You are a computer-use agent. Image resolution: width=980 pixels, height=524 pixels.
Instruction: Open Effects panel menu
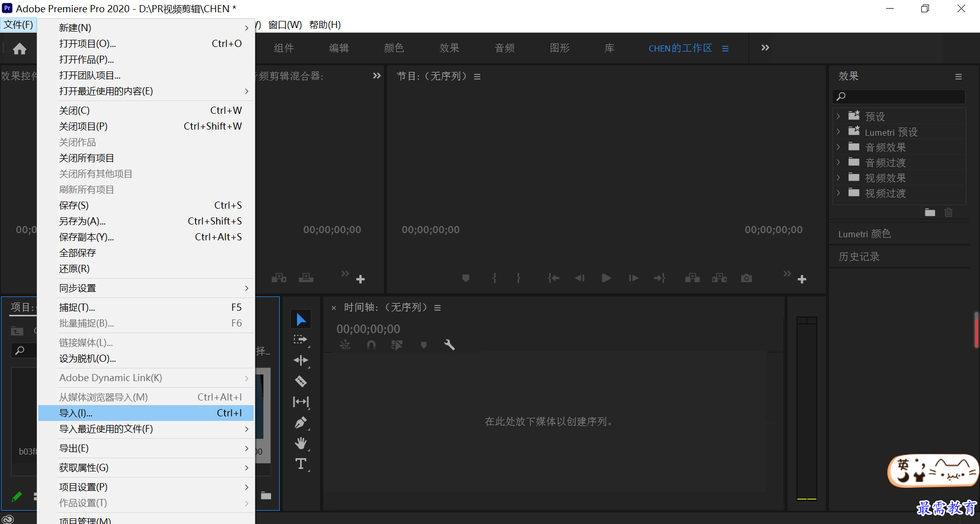(959, 77)
